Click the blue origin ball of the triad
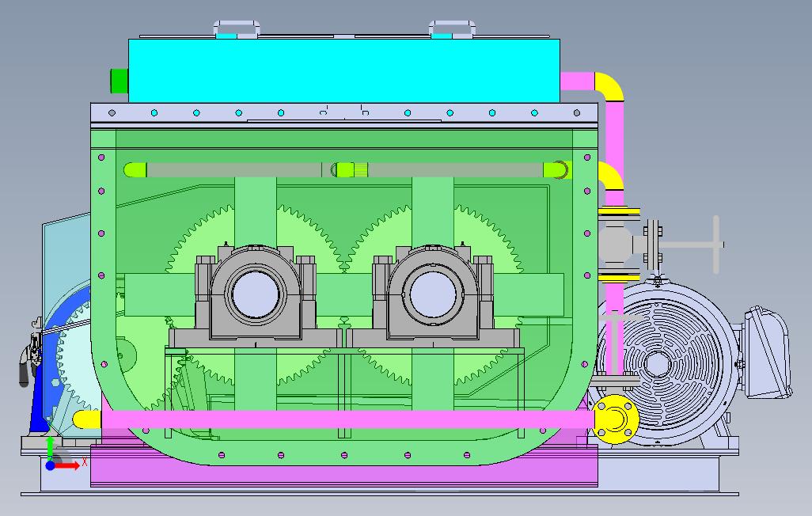The height and width of the screenshot is (516, 812). pyautogui.click(x=50, y=466)
